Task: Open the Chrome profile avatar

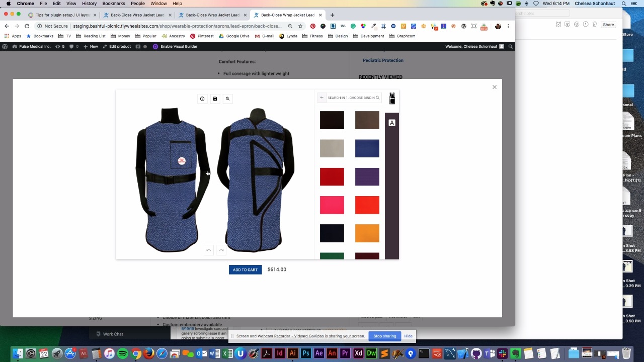Action: tap(498, 26)
